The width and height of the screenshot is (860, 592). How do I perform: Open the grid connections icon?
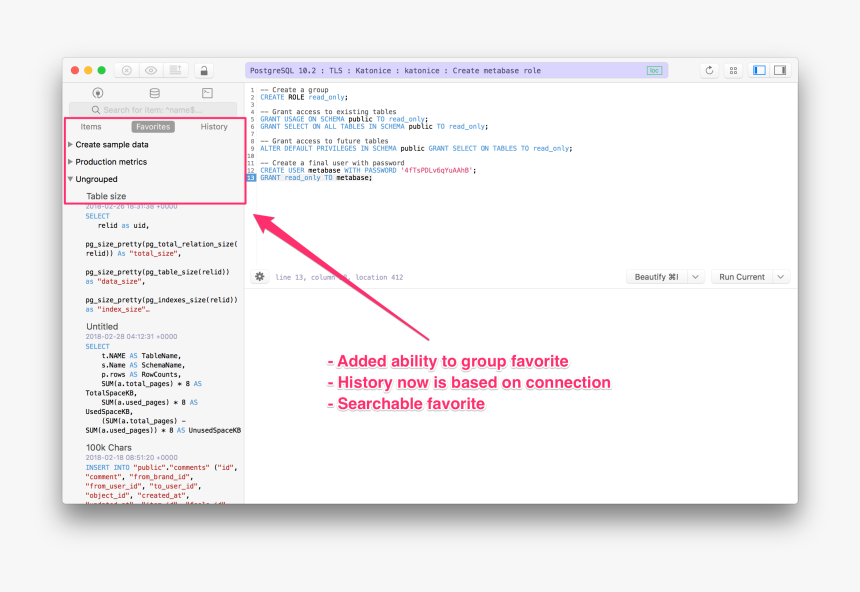pyautogui.click(x=734, y=71)
